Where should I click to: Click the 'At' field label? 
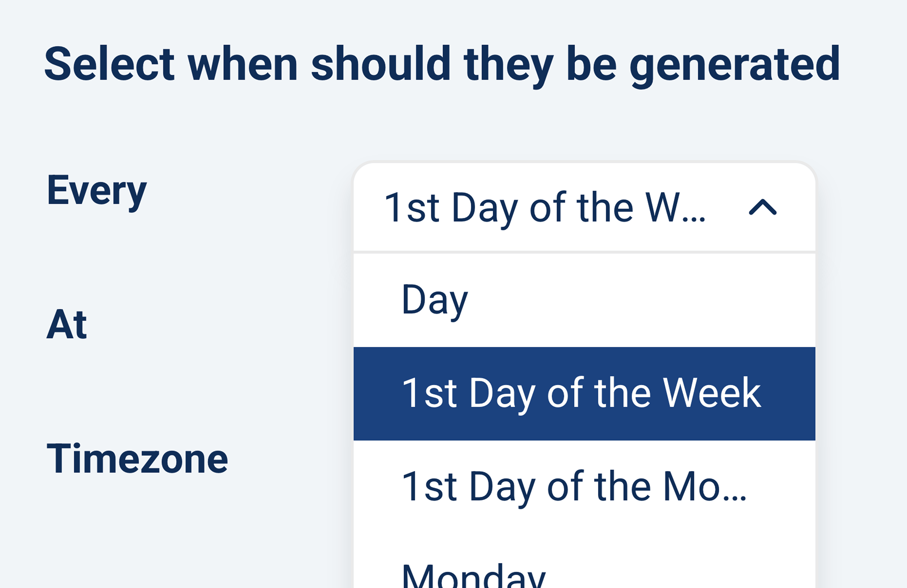[x=67, y=324]
